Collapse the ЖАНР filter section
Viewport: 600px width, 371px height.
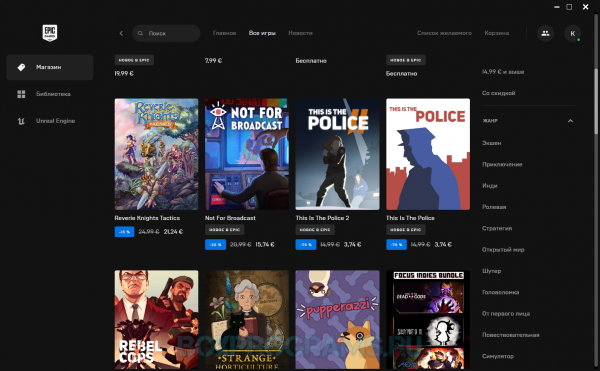tap(570, 121)
